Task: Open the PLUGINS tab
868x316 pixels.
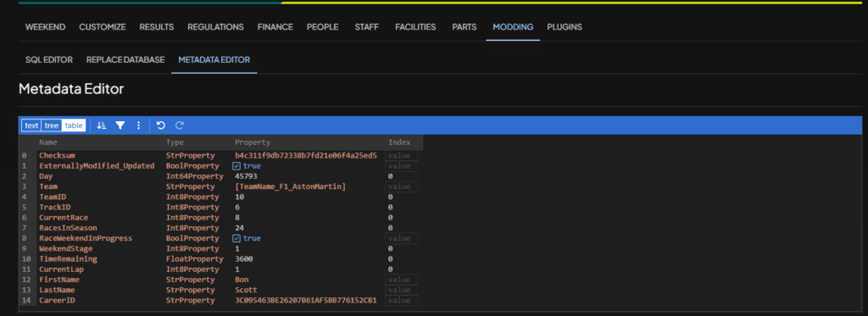Action: (x=565, y=26)
